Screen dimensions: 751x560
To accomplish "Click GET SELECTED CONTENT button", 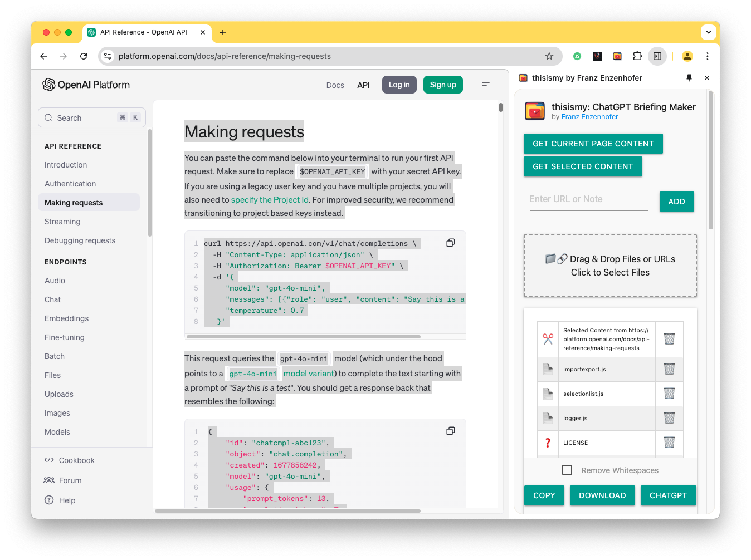I will coord(583,166).
